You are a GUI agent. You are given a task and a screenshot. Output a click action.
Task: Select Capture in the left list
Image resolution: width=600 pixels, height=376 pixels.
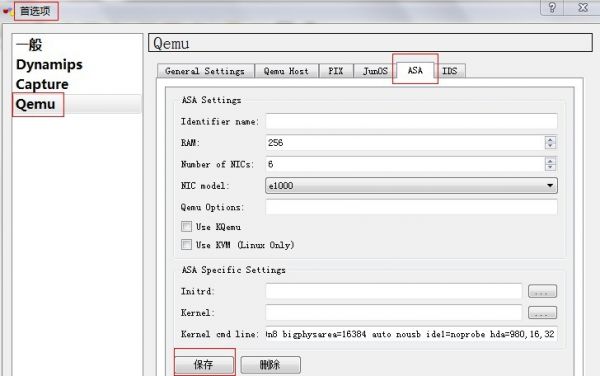pyautogui.click(x=42, y=84)
